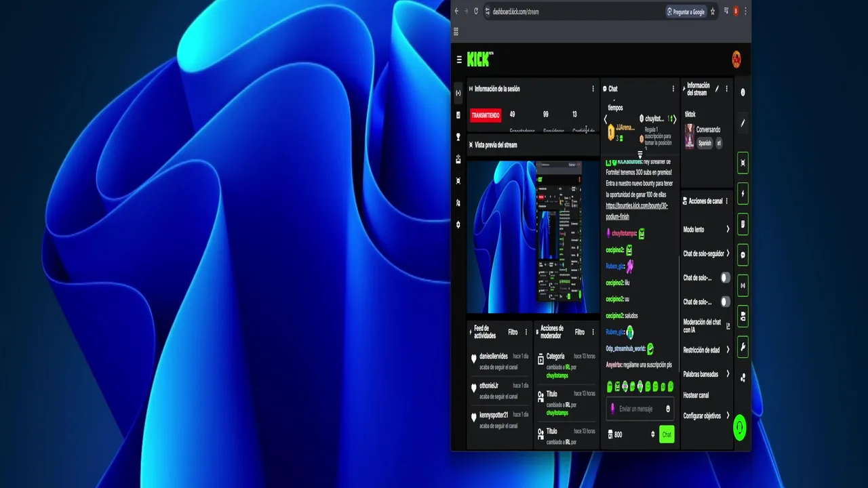Click the wrench icon in right sidebar
The height and width of the screenshot is (488, 868).
[x=743, y=347]
